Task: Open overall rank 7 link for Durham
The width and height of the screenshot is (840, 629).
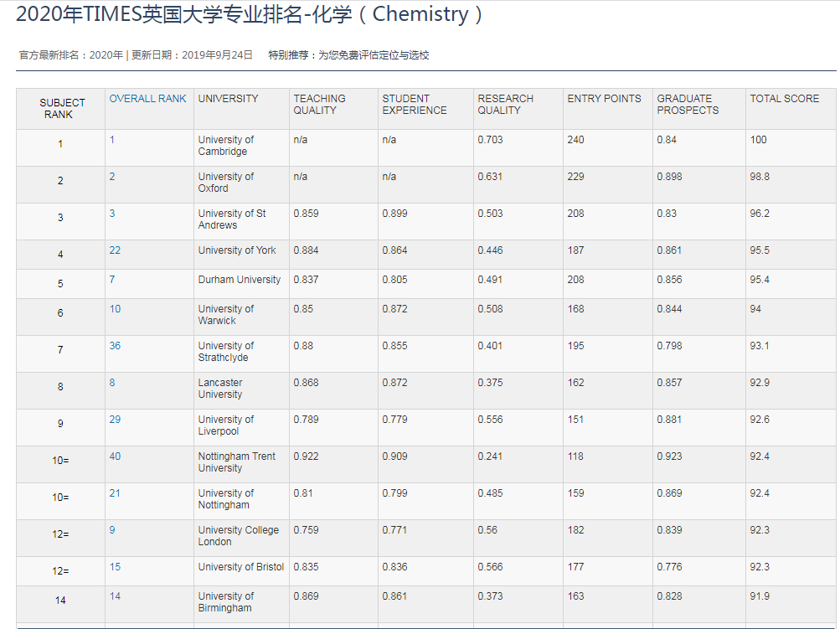Action: coord(112,280)
